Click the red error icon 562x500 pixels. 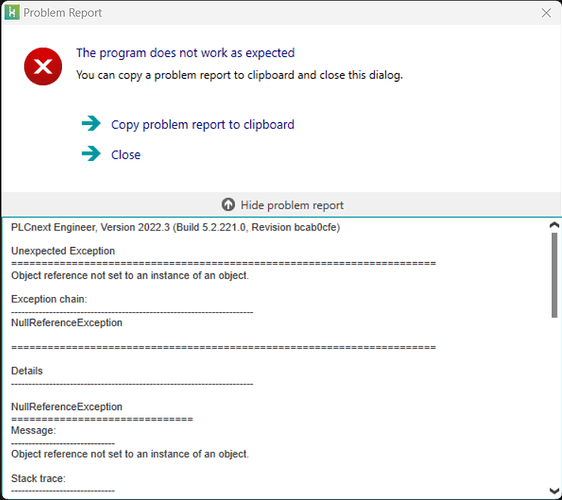[43, 66]
